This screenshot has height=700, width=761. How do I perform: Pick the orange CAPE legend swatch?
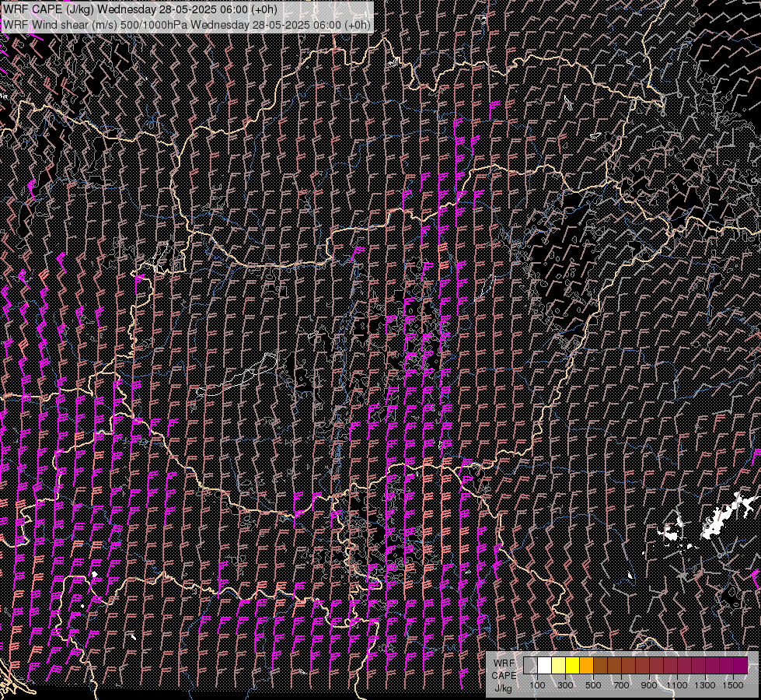586,665
